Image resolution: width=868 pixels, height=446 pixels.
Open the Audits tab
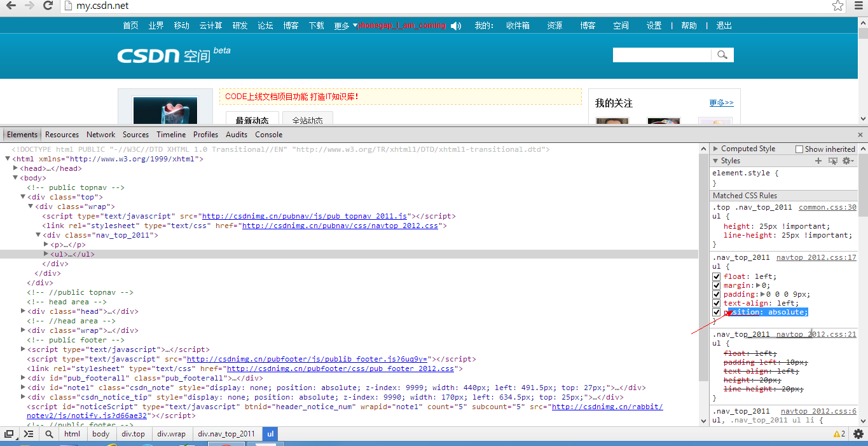[237, 135]
